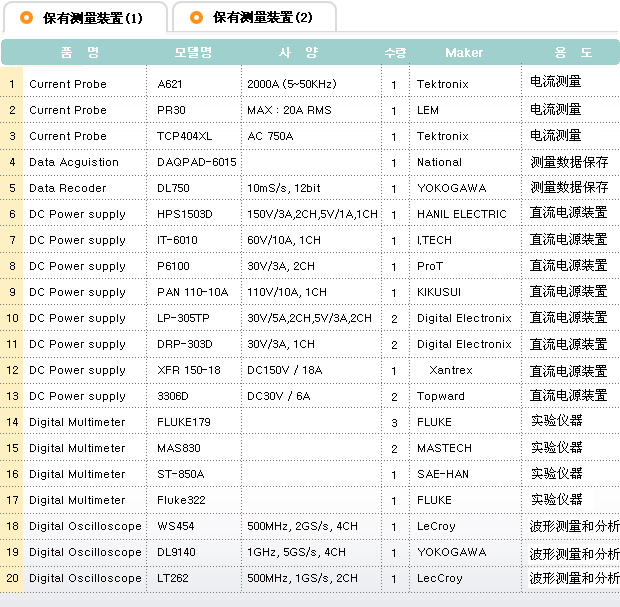
Task: Click Data Recoder in row 5
Action: tap(68, 188)
